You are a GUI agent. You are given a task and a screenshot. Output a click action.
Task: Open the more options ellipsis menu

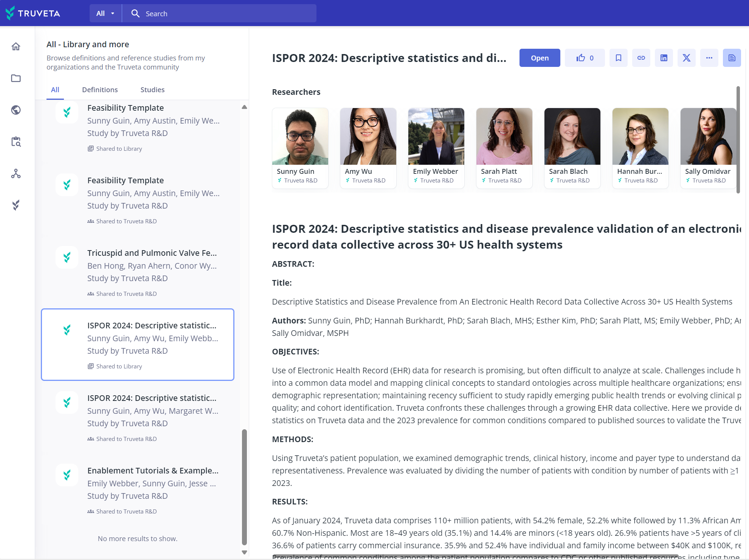pyautogui.click(x=709, y=58)
